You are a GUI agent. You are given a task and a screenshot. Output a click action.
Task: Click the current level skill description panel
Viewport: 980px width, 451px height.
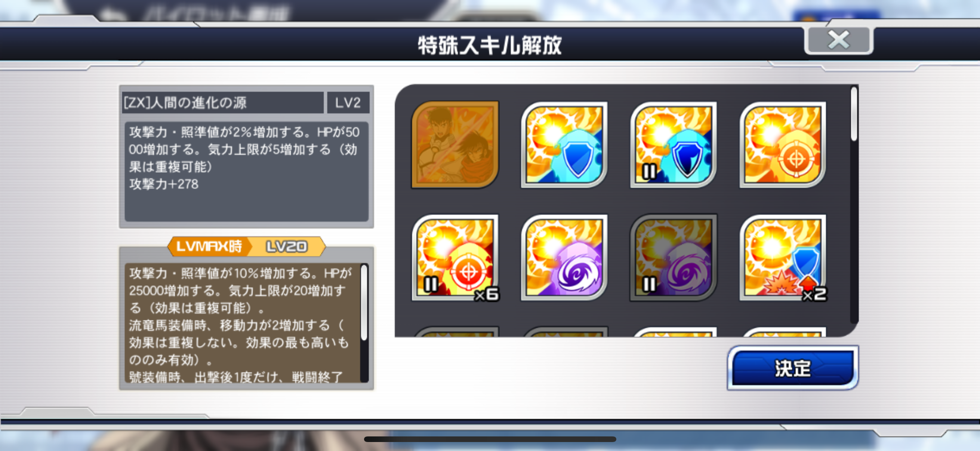click(247, 171)
